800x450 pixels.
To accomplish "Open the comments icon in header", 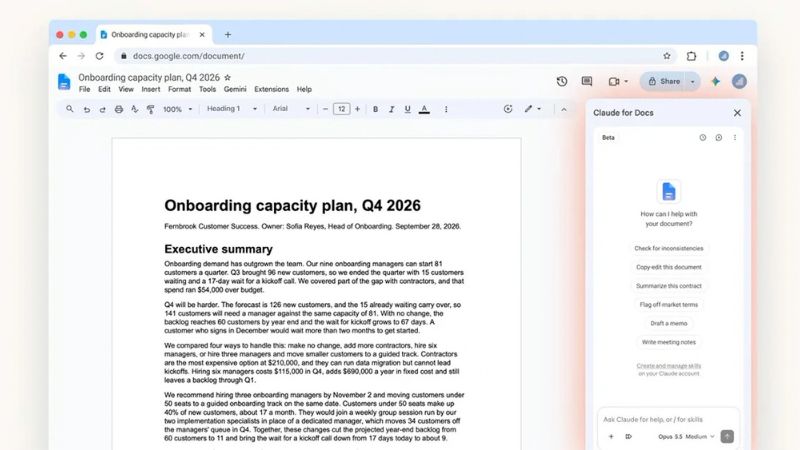I will coord(587,81).
